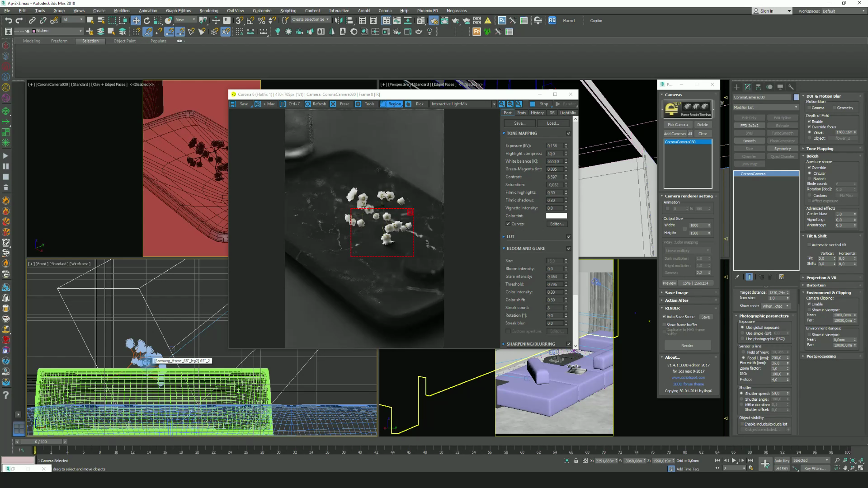Click the Erase icon in Corona frame buffer

click(333, 104)
